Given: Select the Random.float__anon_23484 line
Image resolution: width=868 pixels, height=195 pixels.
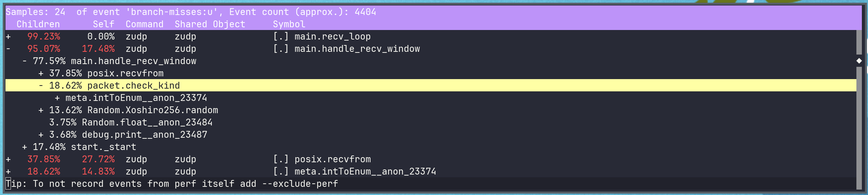Looking at the screenshot, I should click(x=147, y=122).
